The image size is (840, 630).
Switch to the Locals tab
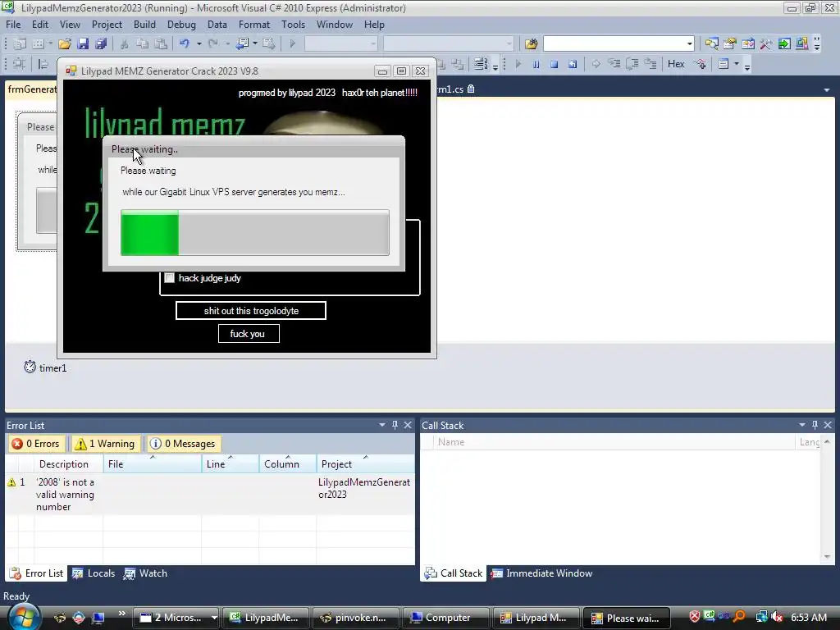[x=94, y=573]
